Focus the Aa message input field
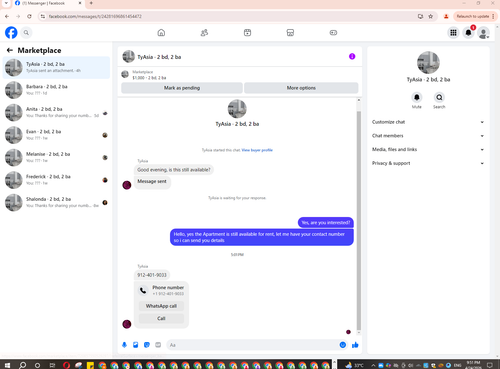This screenshot has width=500, height=369. 253,345
